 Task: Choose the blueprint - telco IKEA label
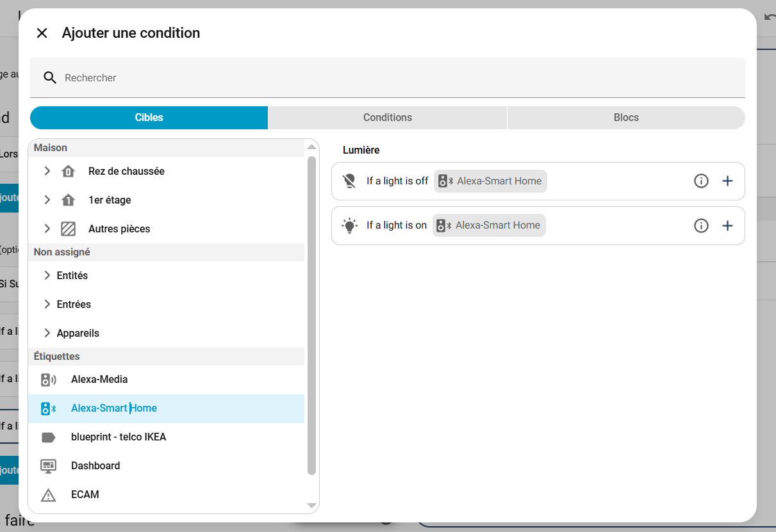click(119, 437)
